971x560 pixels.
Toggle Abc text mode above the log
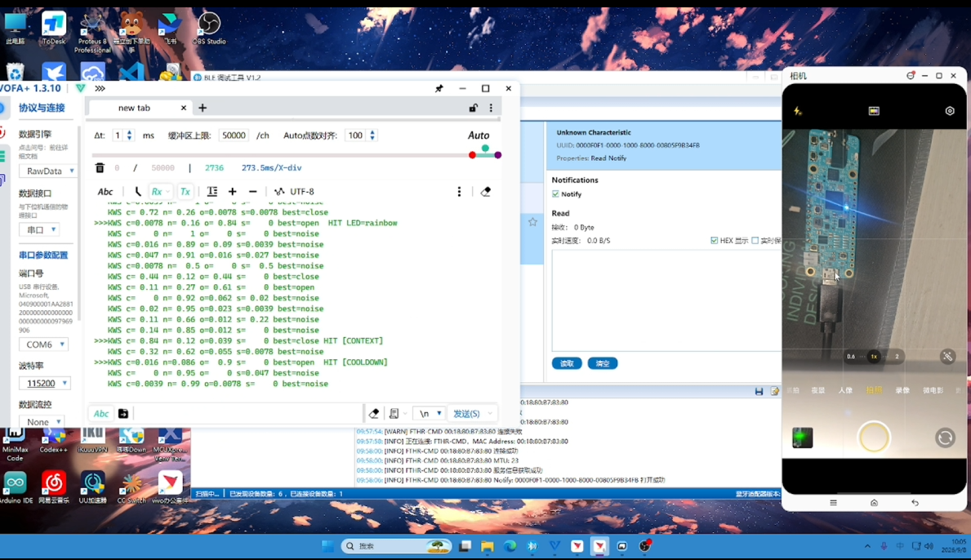[x=105, y=192]
